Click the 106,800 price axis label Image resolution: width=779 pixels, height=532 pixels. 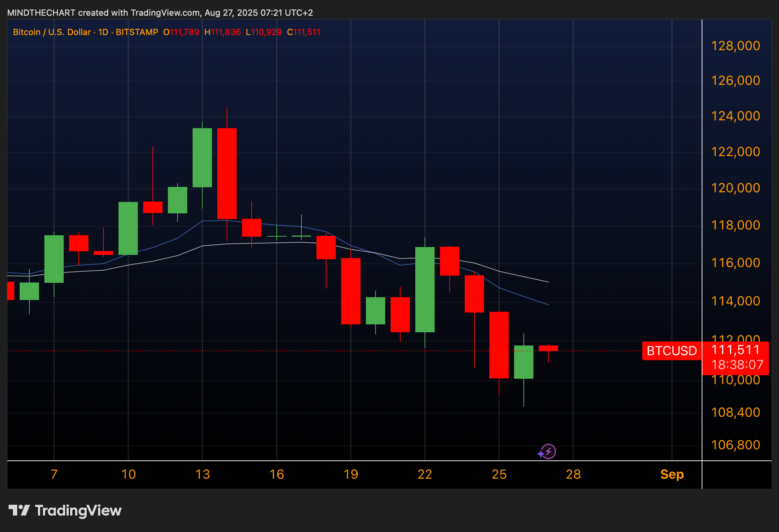click(x=735, y=445)
